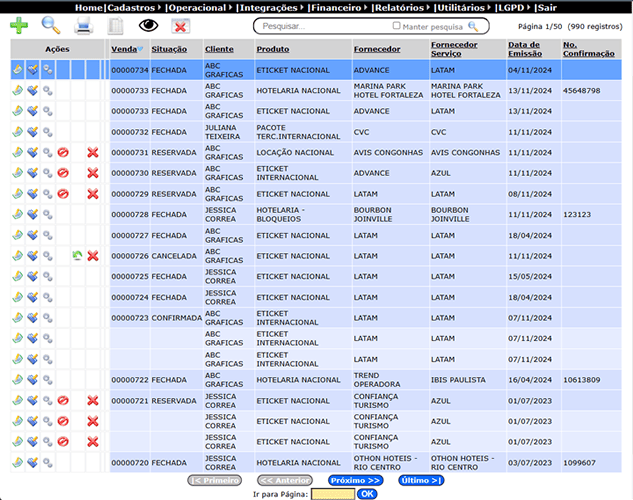Sort the table by the Situação column header

[x=169, y=49]
